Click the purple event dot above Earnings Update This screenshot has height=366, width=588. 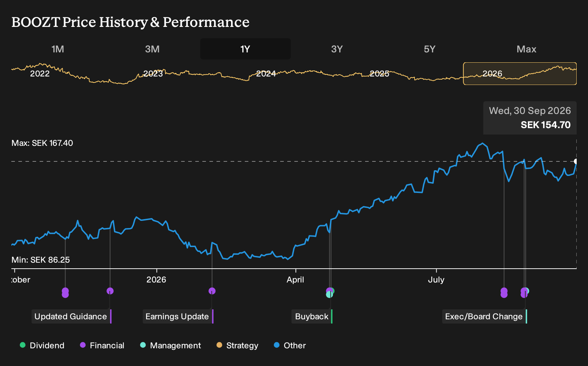(x=212, y=291)
